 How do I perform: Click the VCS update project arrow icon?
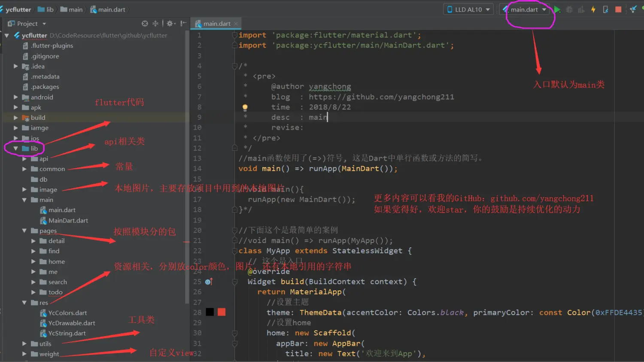634,9
